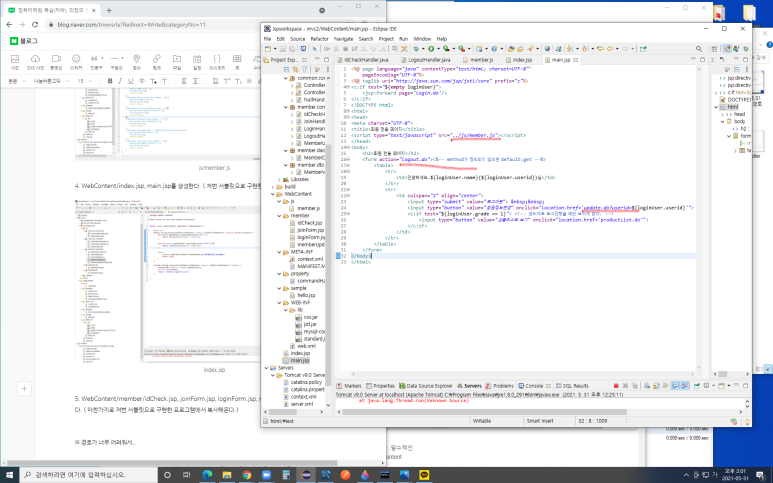Click the 링크 link icon in blog editor

tap(156, 62)
